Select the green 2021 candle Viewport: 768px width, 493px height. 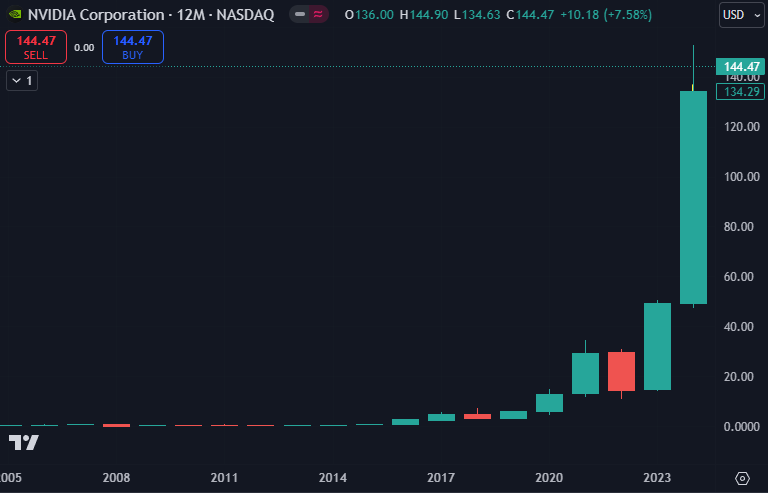[585, 373]
